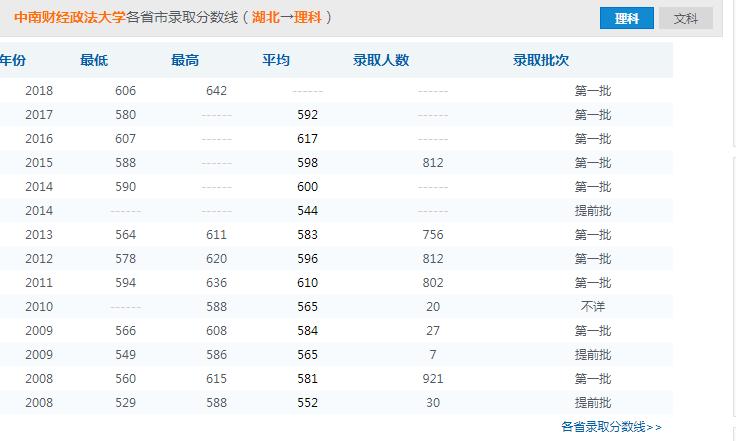Click the 最高 column header
Image resolution: width=736 pixels, height=441 pixels.
click(x=185, y=60)
